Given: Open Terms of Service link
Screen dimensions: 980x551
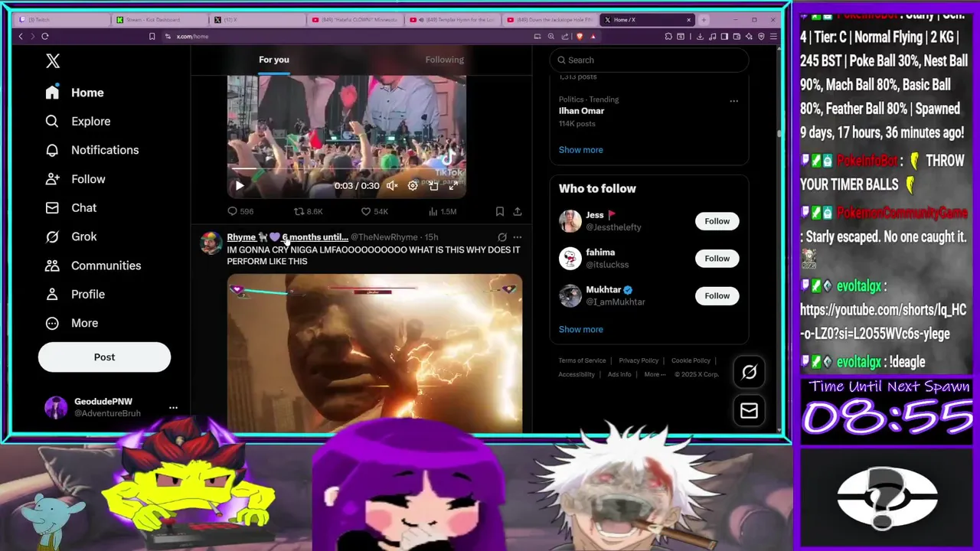Looking at the screenshot, I should (x=582, y=360).
